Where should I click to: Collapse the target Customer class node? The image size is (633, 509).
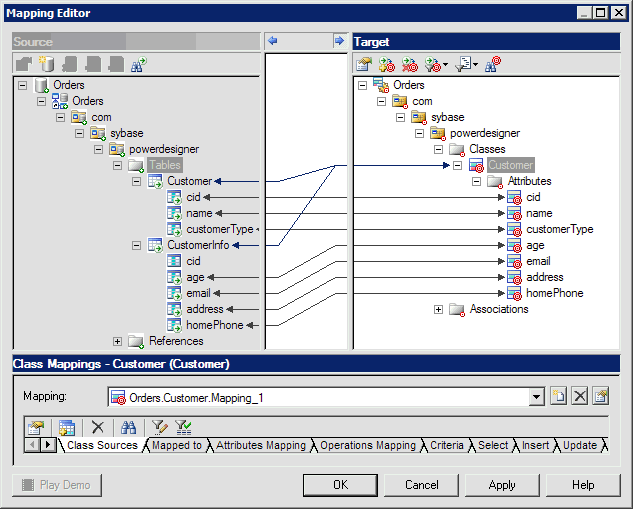[457, 165]
